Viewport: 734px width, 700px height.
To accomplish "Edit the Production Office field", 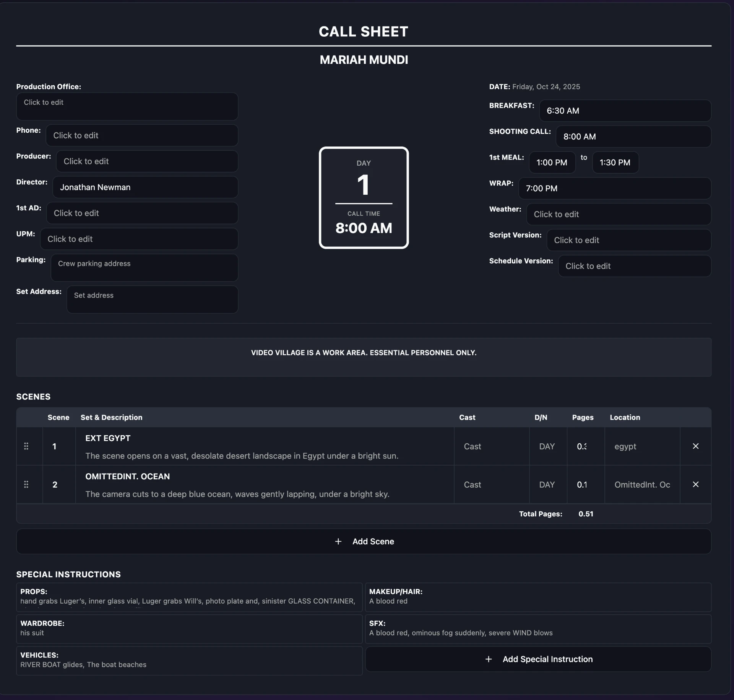I will [127, 106].
